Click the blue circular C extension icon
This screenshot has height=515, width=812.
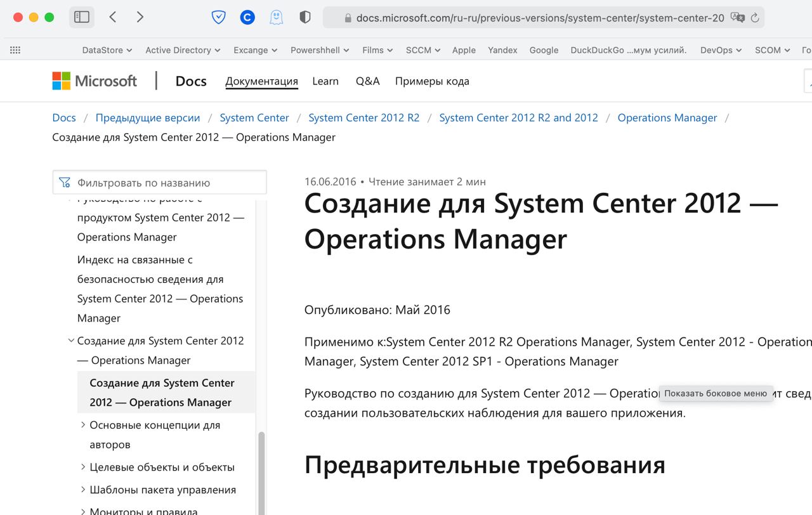point(247,18)
